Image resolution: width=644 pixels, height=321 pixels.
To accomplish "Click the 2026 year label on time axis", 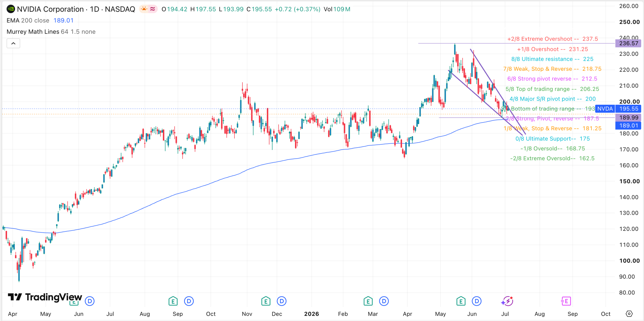I will [311, 314].
